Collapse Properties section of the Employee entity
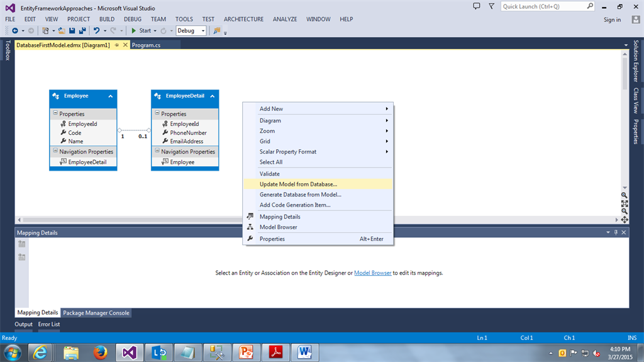644x362 pixels. pos(55,113)
